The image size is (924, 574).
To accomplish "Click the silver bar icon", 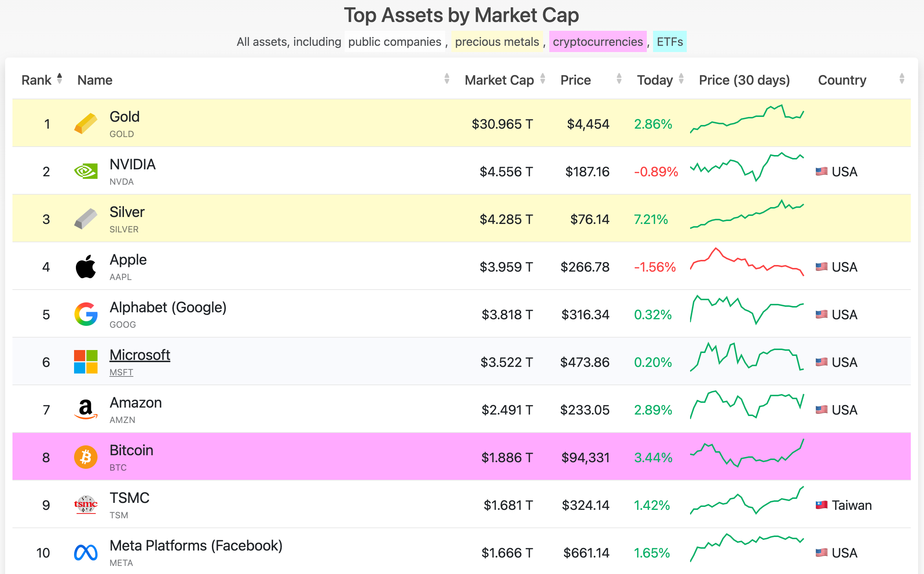I will [x=85, y=219].
